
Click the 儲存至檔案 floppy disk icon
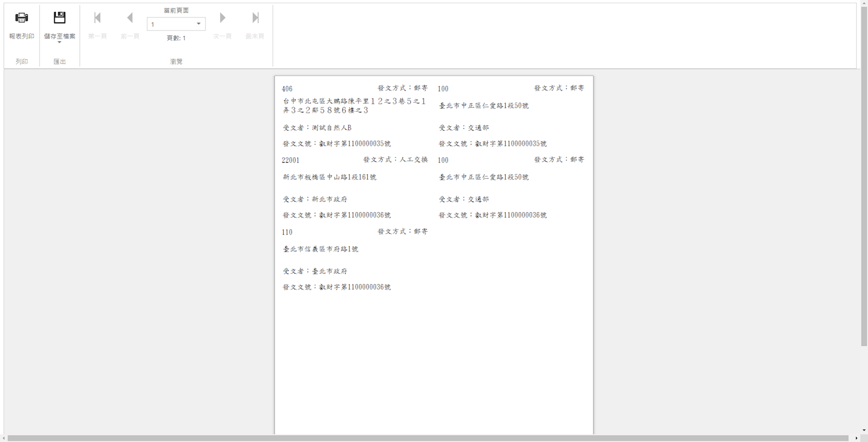(60, 18)
